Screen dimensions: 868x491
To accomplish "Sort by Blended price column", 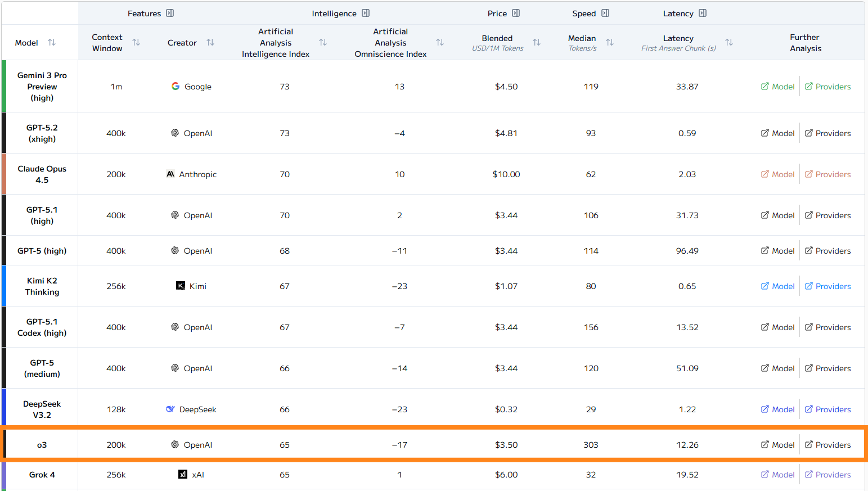I will pyautogui.click(x=537, y=43).
